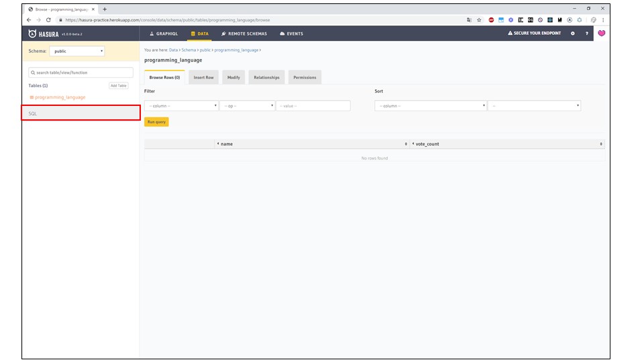Open the Permissions tab

pyautogui.click(x=305, y=77)
